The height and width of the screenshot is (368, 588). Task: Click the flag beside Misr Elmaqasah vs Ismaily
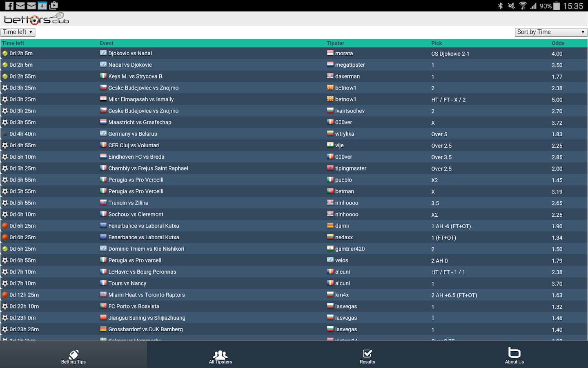click(103, 99)
